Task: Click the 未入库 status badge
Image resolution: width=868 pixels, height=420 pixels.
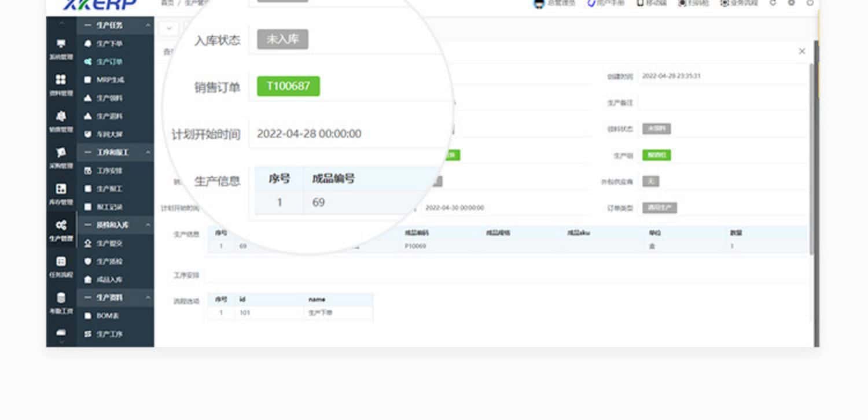Action: [x=282, y=39]
